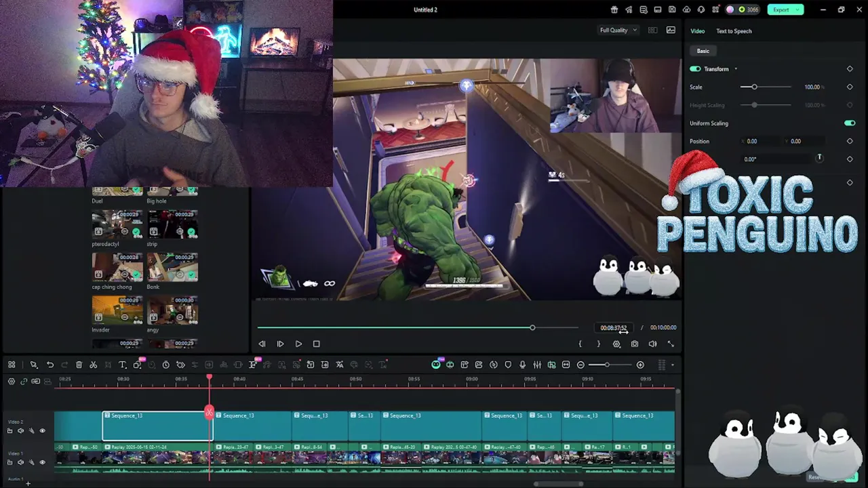Toggle Uniform Scaling switch

pos(850,123)
